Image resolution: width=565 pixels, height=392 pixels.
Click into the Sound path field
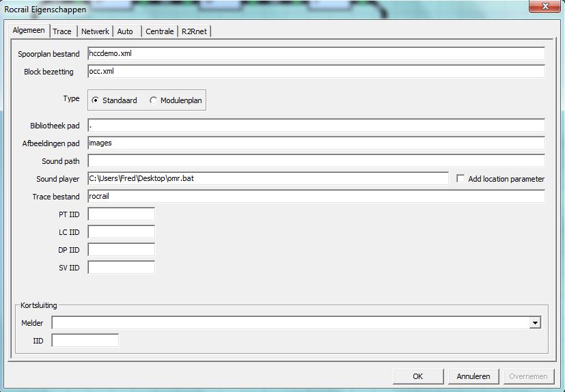316,161
